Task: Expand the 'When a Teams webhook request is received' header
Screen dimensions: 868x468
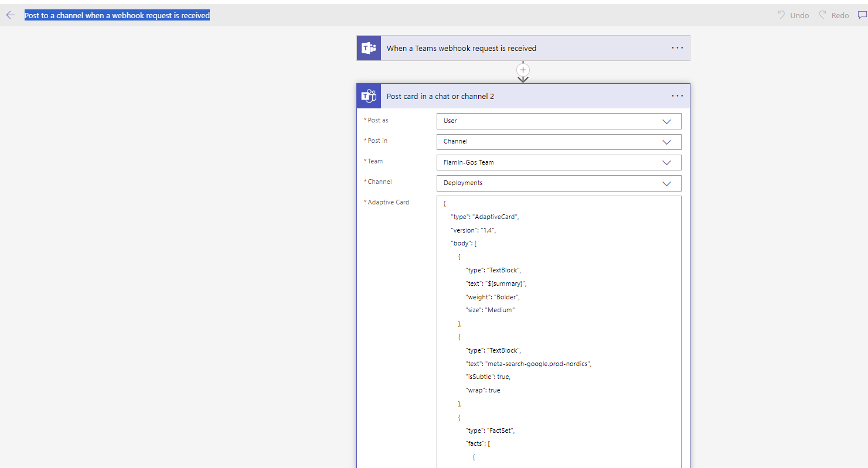Action: click(523, 48)
